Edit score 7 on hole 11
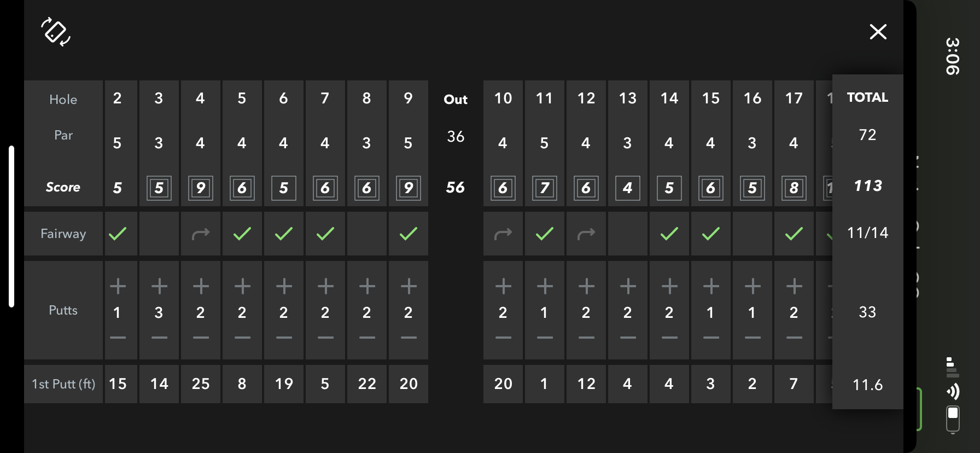Image resolution: width=980 pixels, height=453 pixels. coord(545,188)
